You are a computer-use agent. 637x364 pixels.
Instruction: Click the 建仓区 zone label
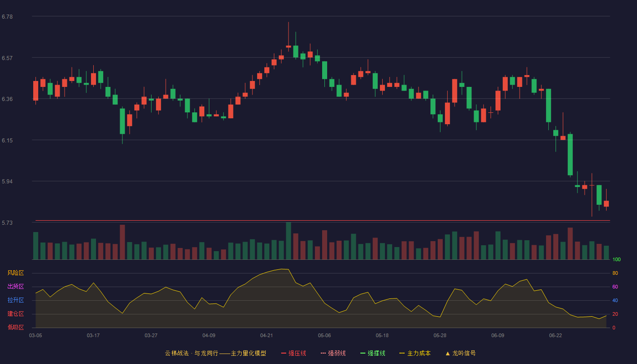point(15,314)
